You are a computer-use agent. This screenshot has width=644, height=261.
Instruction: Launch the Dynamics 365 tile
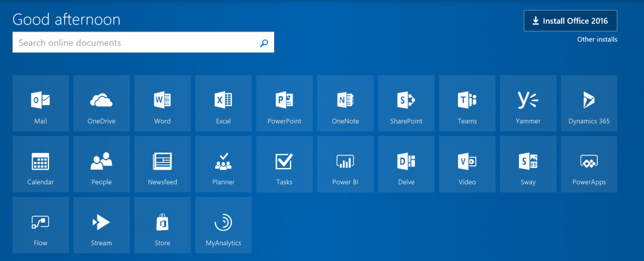click(589, 103)
